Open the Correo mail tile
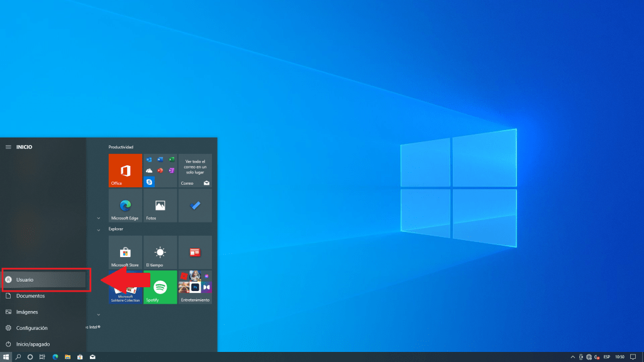The image size is (644, 362). [195, 170]
